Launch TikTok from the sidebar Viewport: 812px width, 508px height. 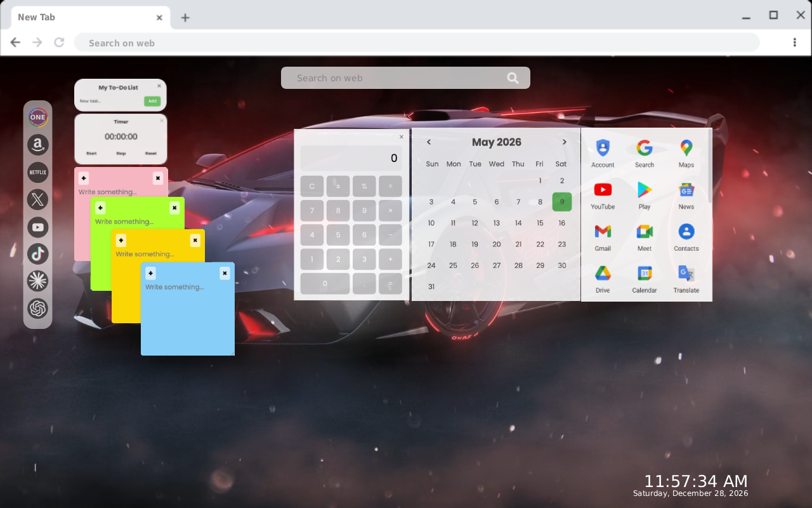pos(37,254)
